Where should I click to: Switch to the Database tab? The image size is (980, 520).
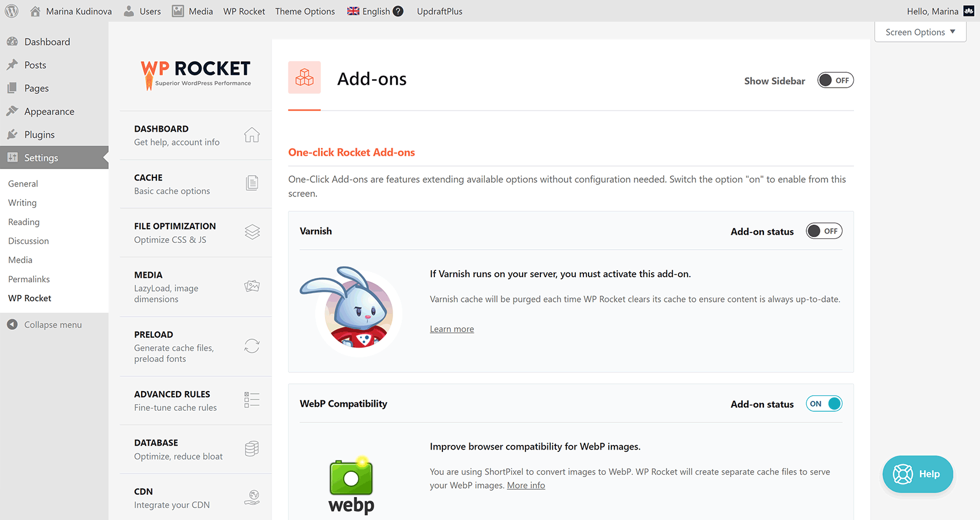(196, 449)
